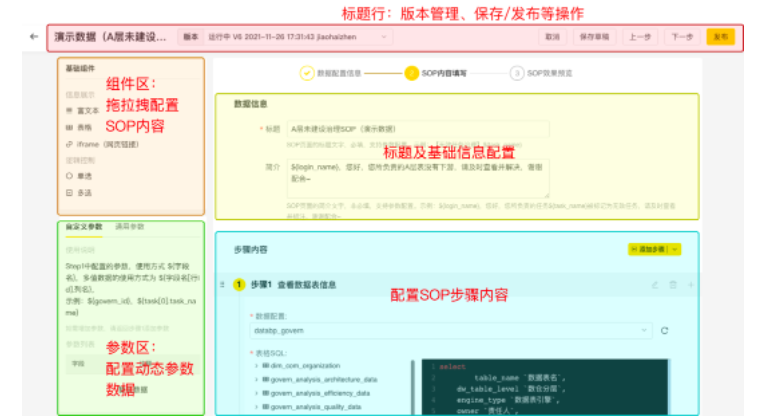Screen dimensions: 760x420
Task: Edit 步骤1 with the pencil icon
Action: coord(655,285)
